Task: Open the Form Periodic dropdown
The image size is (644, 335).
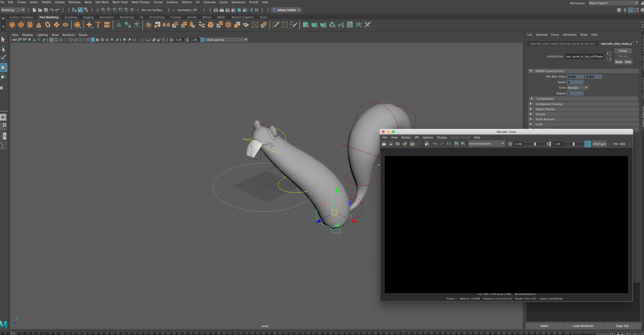Action: click(x=577, y=88)
